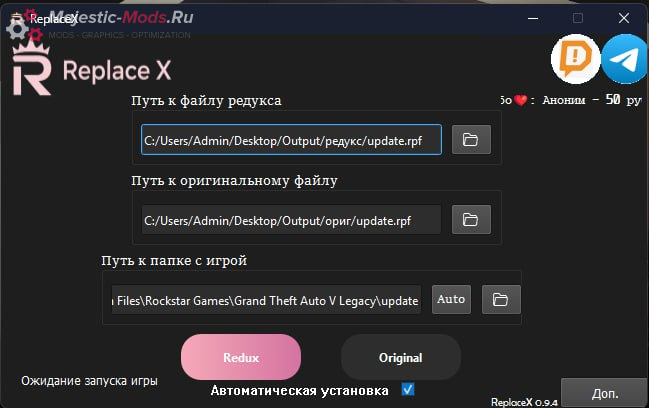Open the Доп. additional options button
The width and height of the screenshot is (649, 408).
604,392
